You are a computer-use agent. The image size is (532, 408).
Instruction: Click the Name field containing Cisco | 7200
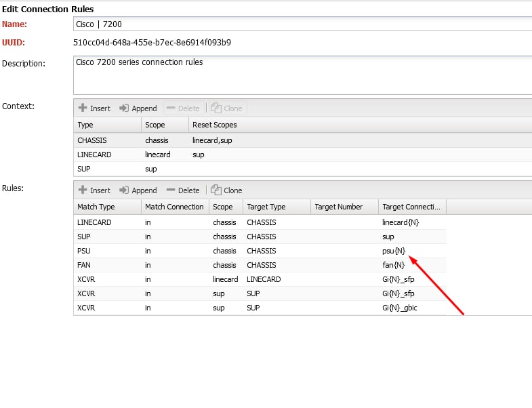tap(302, 24)
